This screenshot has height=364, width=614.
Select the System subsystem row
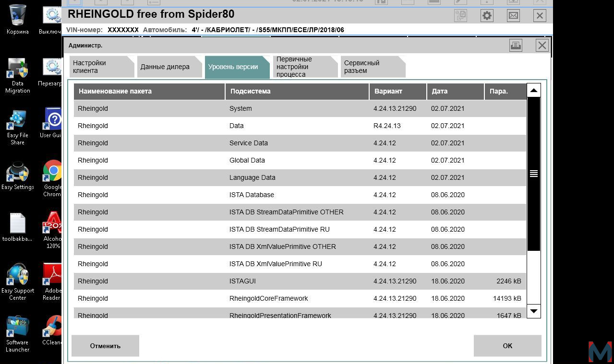coord(300,108)
